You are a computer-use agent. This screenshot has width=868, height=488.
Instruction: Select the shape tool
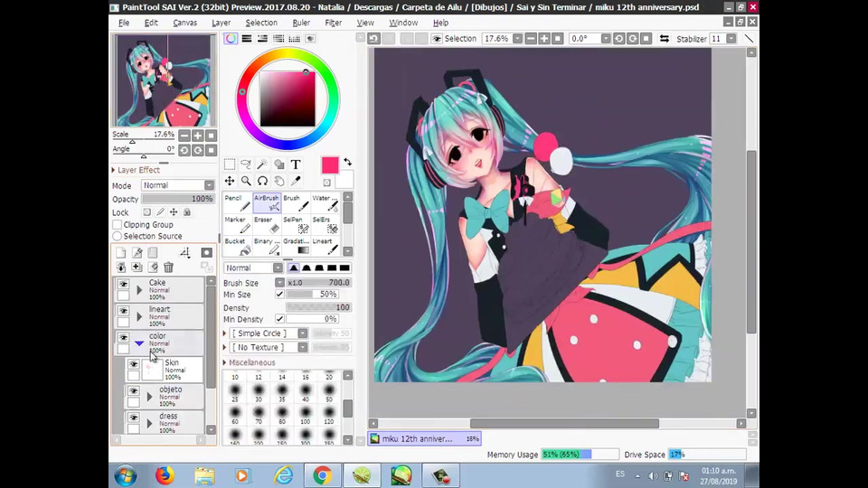coord(279,164)
